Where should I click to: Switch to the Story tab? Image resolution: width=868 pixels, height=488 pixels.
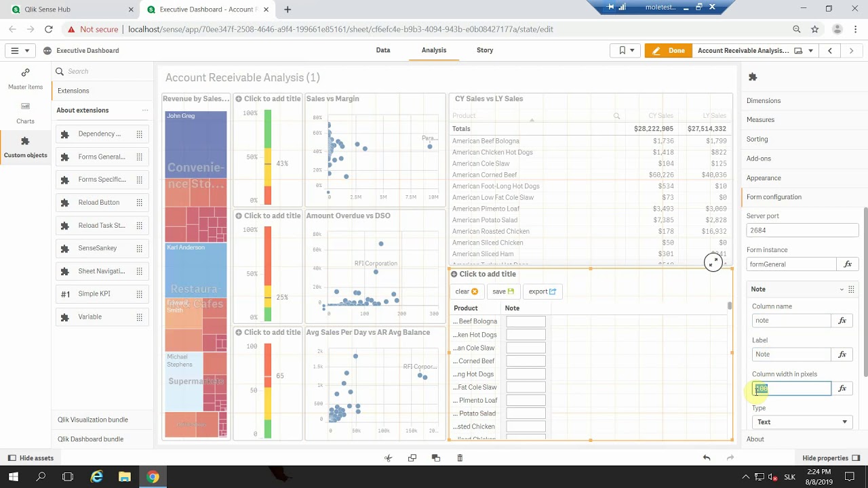tap(485, 50)
